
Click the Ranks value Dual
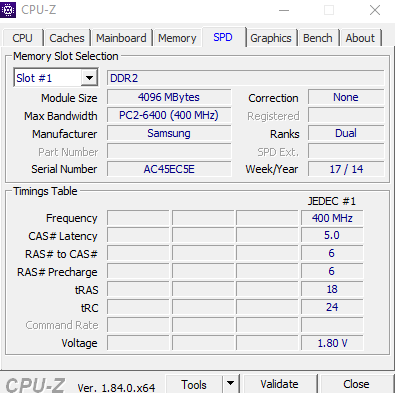point(346,133)
